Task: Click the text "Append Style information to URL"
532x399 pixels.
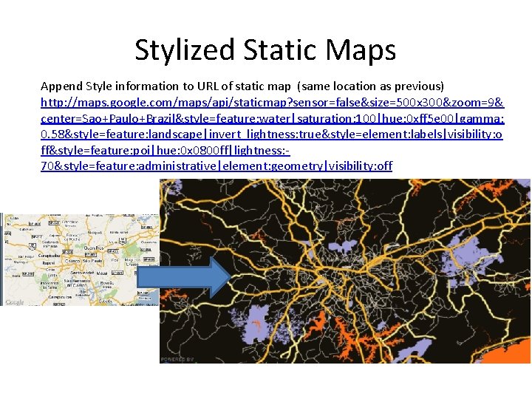Action: click(130, 86)
